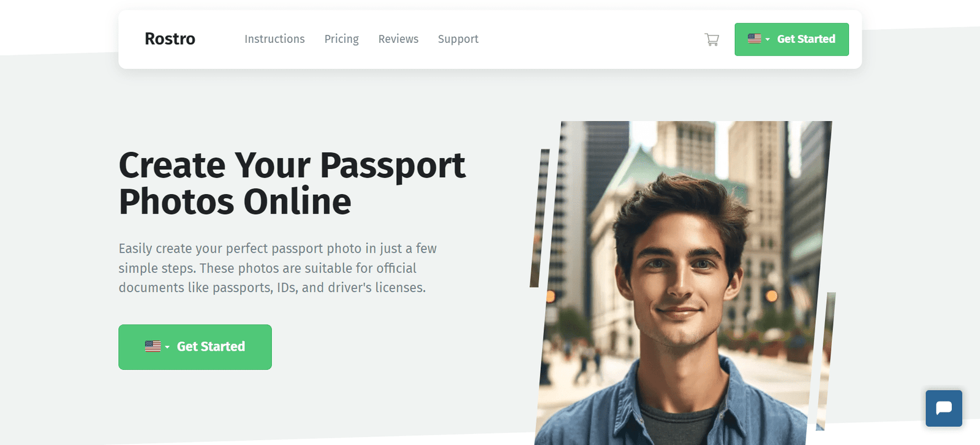
Task: Open the Pricing menu item
Action: (342, 39)
